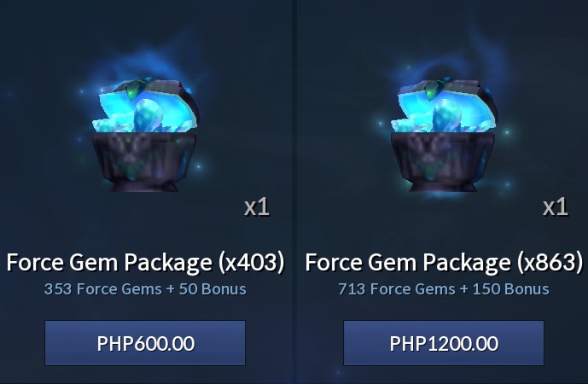The height and width of the screenshot is (384, 588).
Task: Click the 713 Force Gems text
Action: (x=397, y=289)
